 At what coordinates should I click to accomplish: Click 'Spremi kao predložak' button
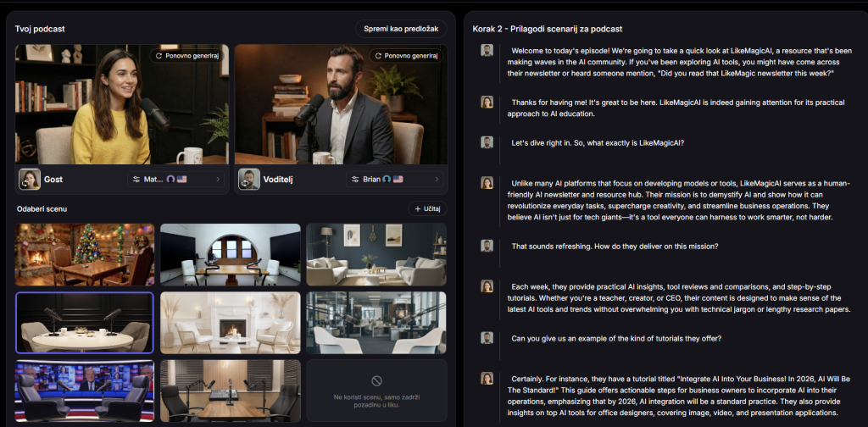tap(401, 29)
